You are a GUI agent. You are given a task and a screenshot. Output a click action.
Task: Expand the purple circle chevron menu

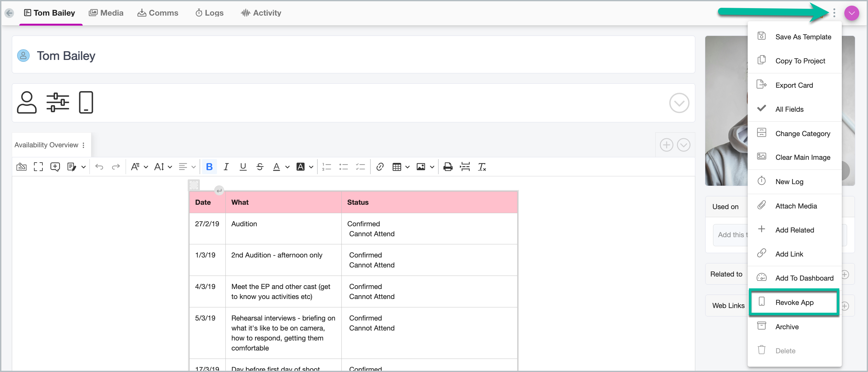click(851, 13)
